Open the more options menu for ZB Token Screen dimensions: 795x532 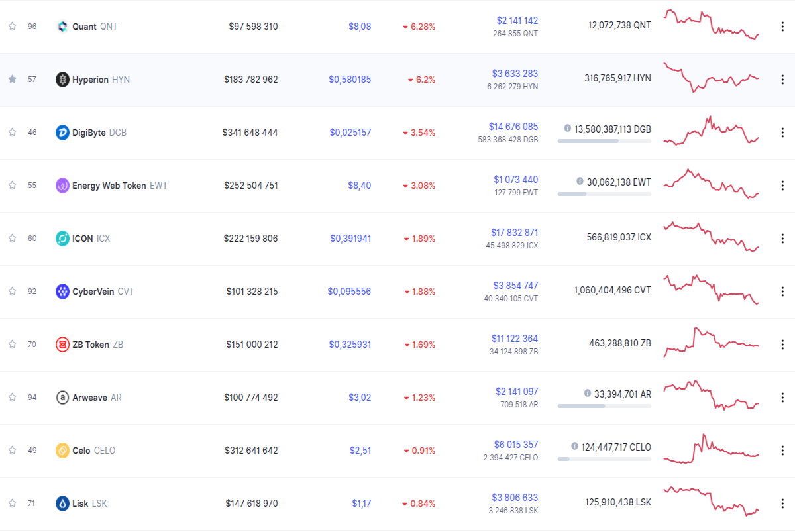pos(782,345)
